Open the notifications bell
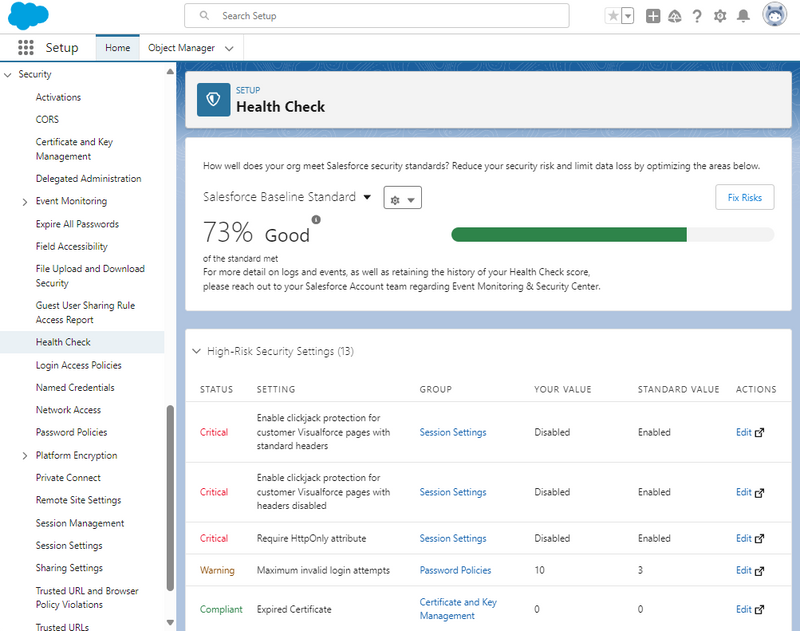 coord(743,16)
